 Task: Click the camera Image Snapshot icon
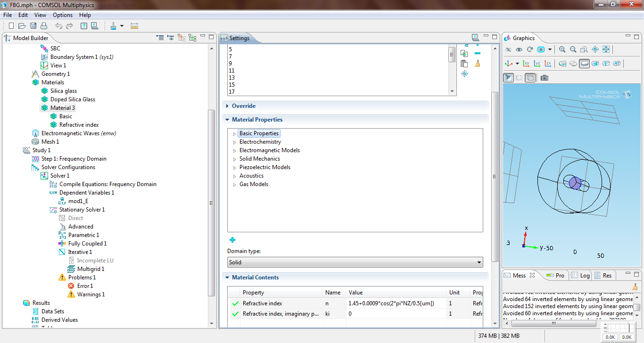tap(545, 78)
